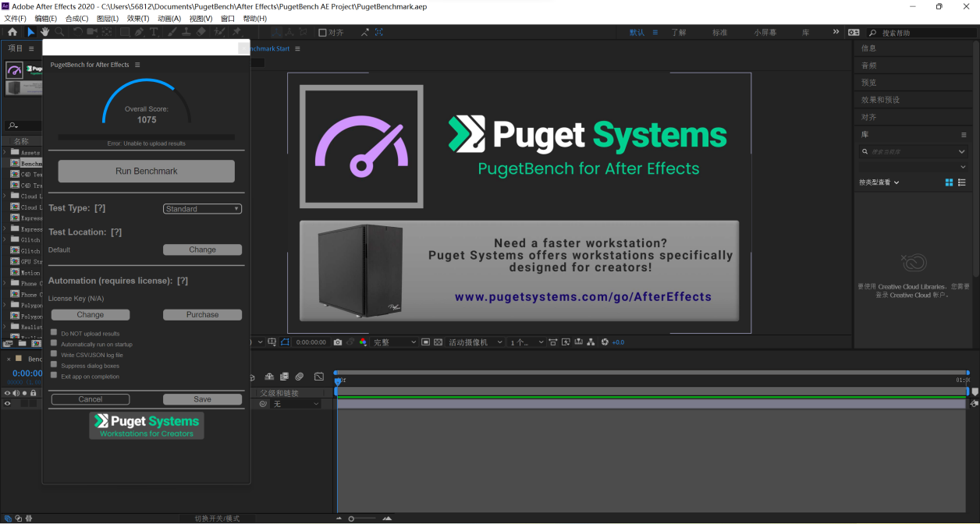Viewport: 980px width, 524px height.
Task: Toggle the transparency grid icon in viewer
Action: pyautogui.click(x=439, y=342)
